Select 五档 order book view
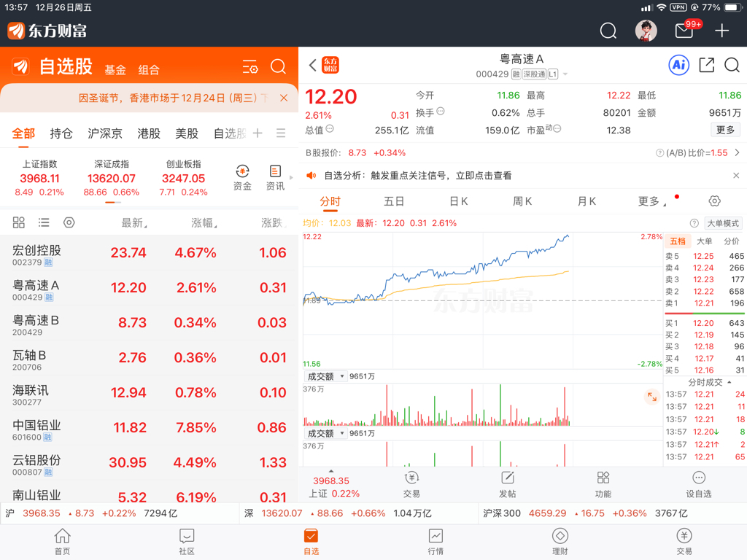The image size is (747, 560). 678,241
